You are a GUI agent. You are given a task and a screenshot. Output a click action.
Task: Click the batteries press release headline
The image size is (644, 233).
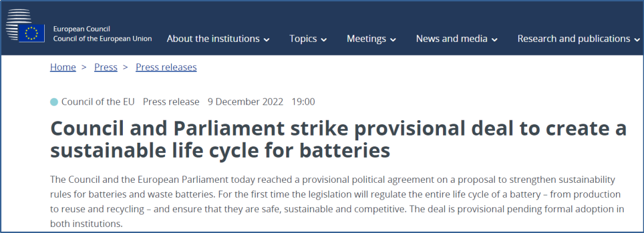339,140
